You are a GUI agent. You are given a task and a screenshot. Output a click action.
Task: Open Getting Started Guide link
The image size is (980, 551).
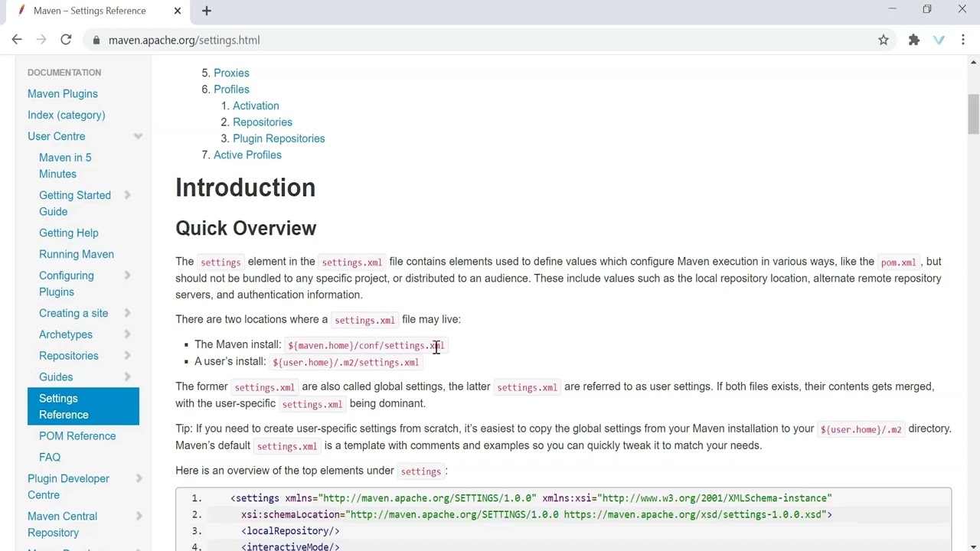(x=75, y=204)
